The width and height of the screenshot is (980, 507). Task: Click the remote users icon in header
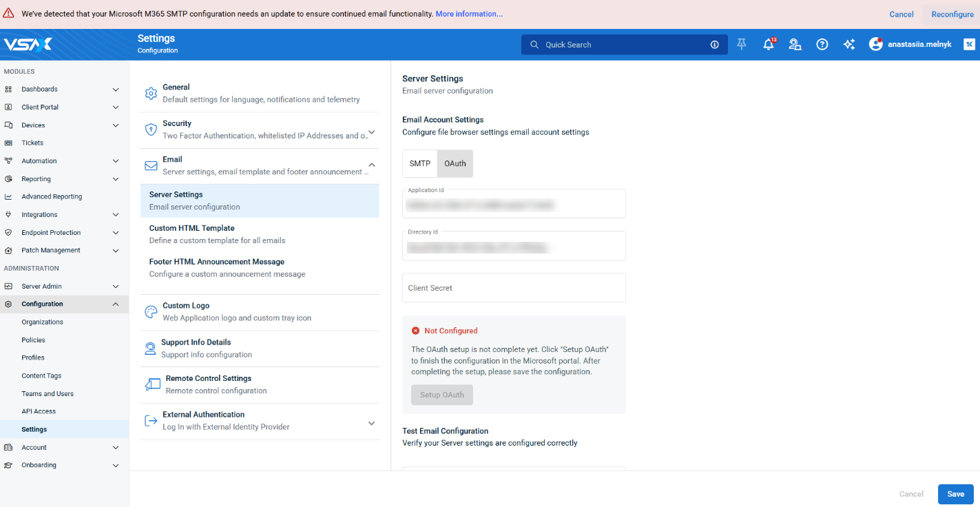click(795, 45)
